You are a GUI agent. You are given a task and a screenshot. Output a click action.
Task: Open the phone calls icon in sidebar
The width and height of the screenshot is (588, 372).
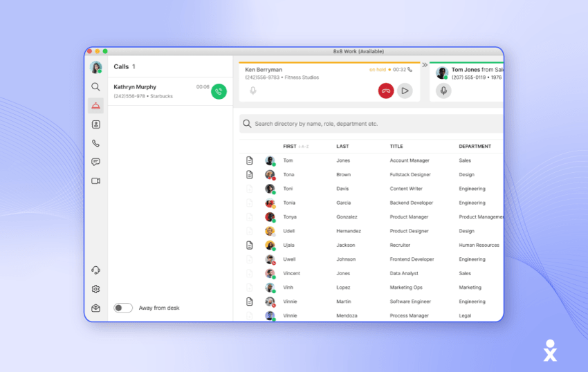[95, 143]
